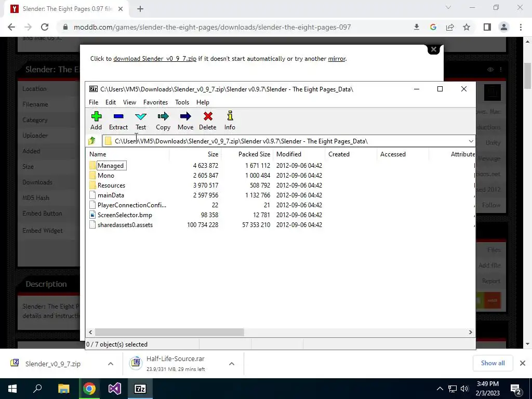Click the Half-Life-Source.rar download item
The image size is (532, 399).
click(x=176, y=363)
